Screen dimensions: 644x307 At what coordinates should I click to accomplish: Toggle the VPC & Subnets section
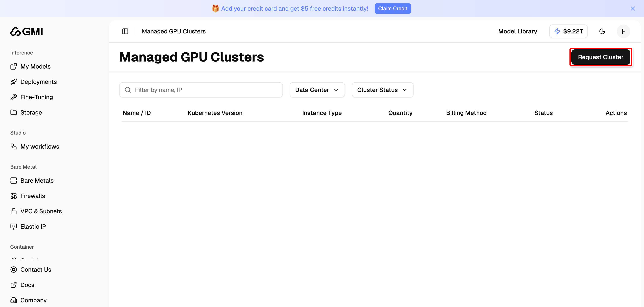point(41,211)
